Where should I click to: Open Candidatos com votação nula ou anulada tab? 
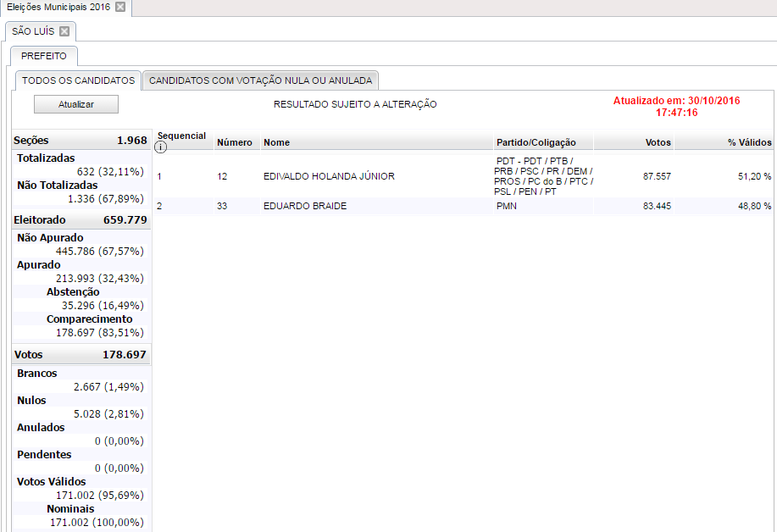click(260, 80)
